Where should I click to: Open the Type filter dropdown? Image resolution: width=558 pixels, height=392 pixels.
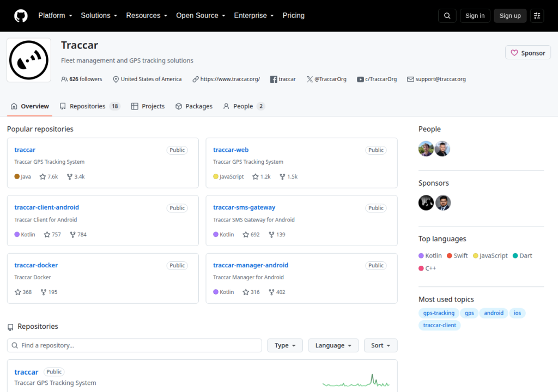click(285, 345)
